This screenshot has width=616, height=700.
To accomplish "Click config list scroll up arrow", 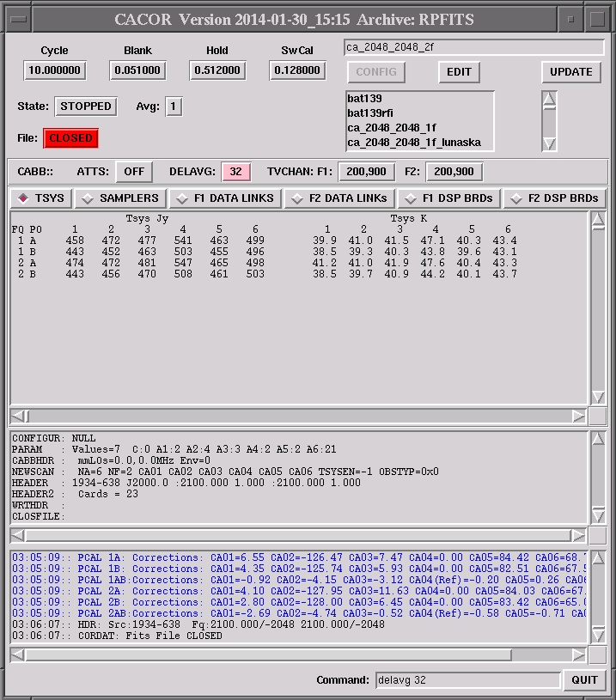I will click(x=549, y=100).
